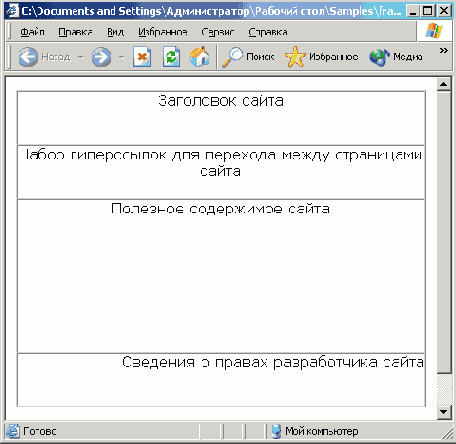The image size is (456, 444).
Task: Click the vertical scrollbar thumb
Action: coord(444,232)
